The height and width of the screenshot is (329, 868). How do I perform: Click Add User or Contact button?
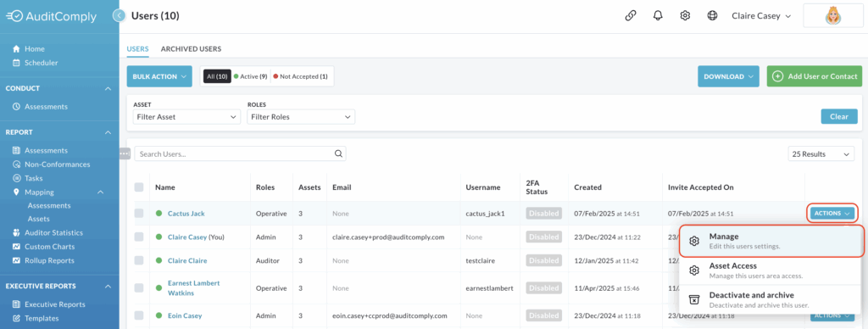tap(815, 76)
